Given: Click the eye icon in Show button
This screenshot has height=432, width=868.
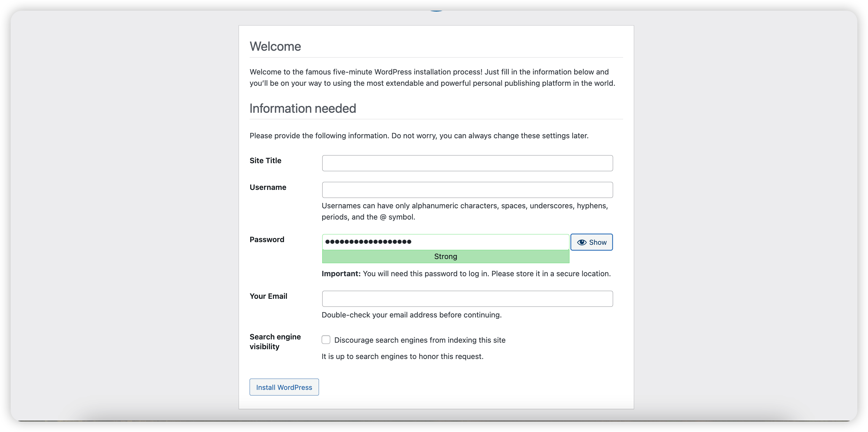Looking at the screenshot, I should (582, 242).
